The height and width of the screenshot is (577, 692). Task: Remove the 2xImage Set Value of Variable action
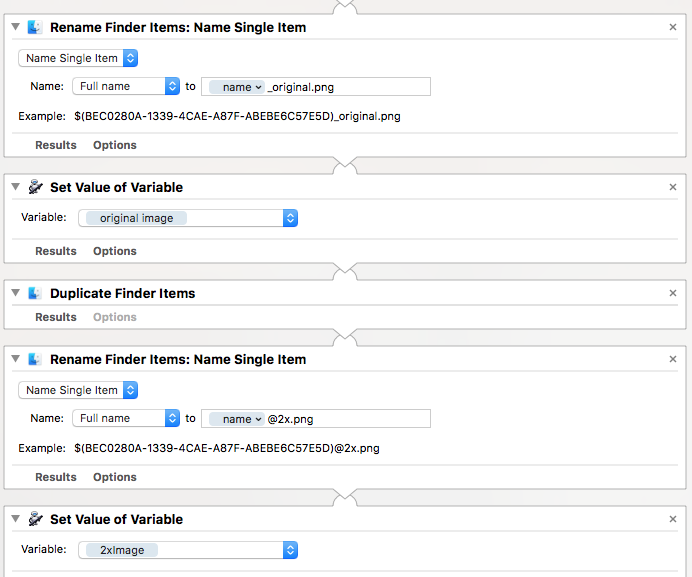pyautogui.click(x=673, y=519)
